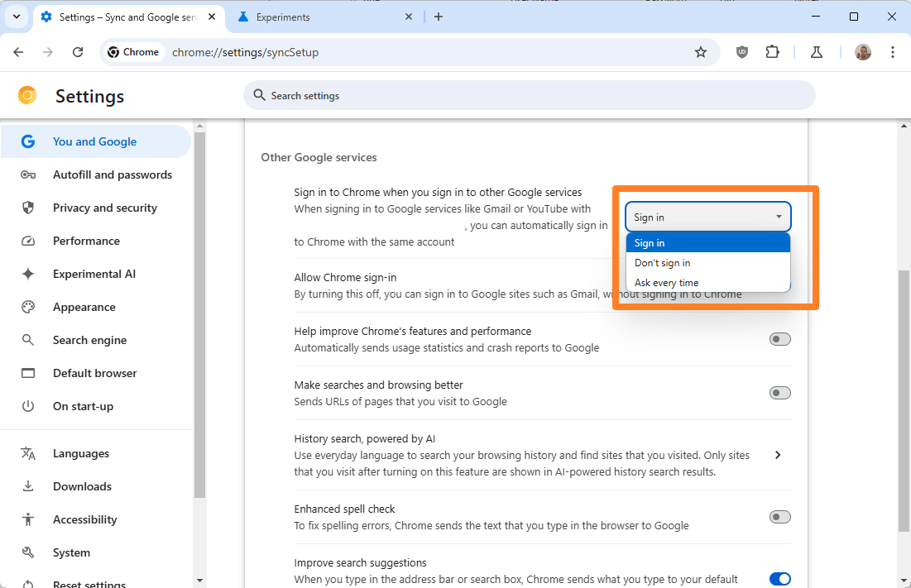Screen dimensions: 911x588
Task: Open Autofill and passwords settings
Action: (95, 174)
